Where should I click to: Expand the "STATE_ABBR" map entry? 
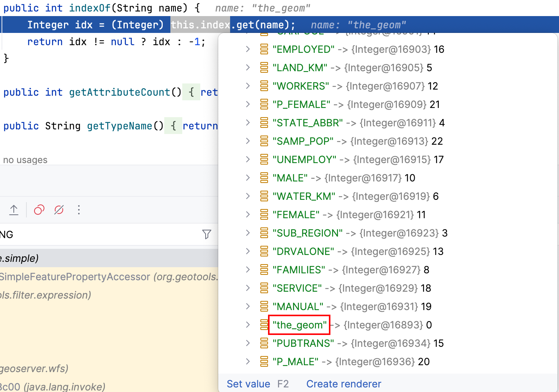coord(248,123)
